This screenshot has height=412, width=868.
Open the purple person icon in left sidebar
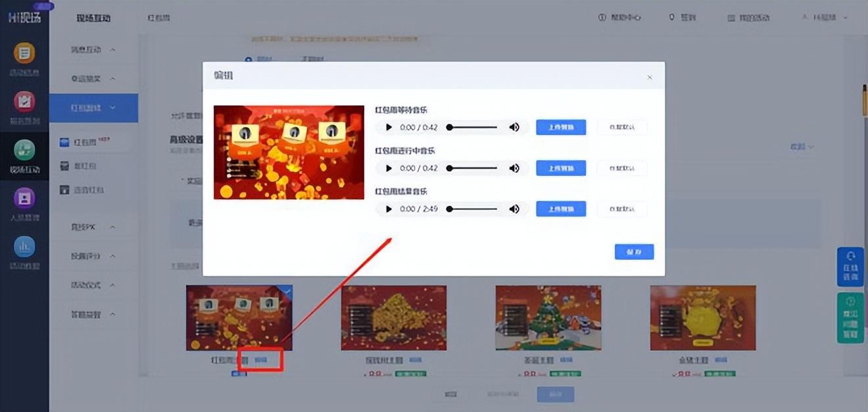tap(24, 198)
